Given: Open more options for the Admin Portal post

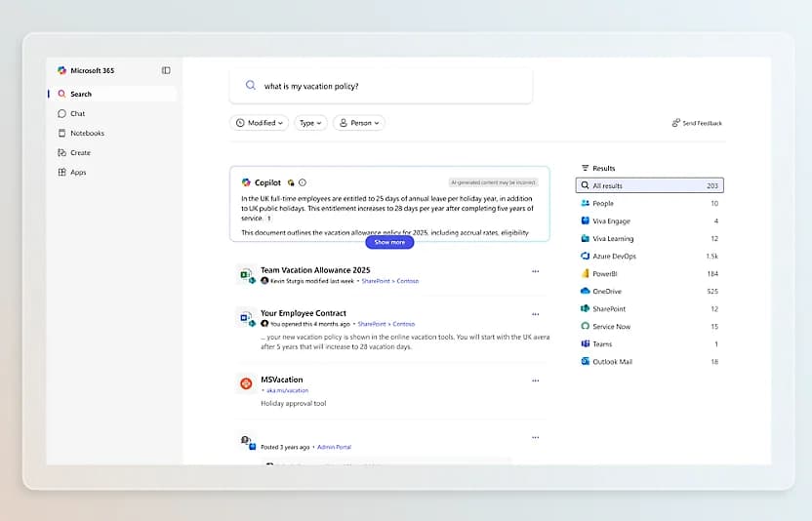Looking at the screenshot, I should [x=536, y=437].
